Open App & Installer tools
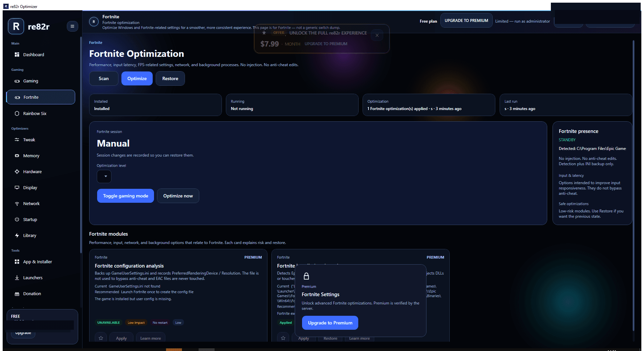 tap(41, 262)
